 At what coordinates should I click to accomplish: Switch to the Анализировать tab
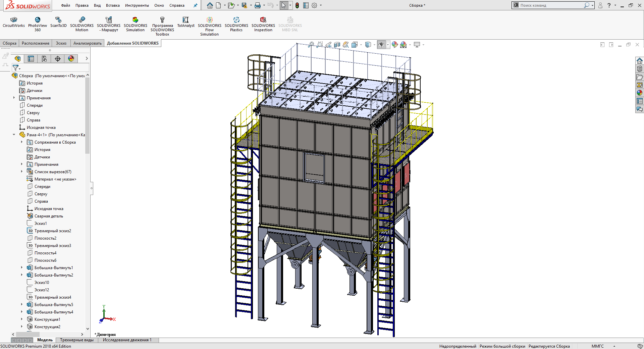pyautogui.click(x=87, y=43)
